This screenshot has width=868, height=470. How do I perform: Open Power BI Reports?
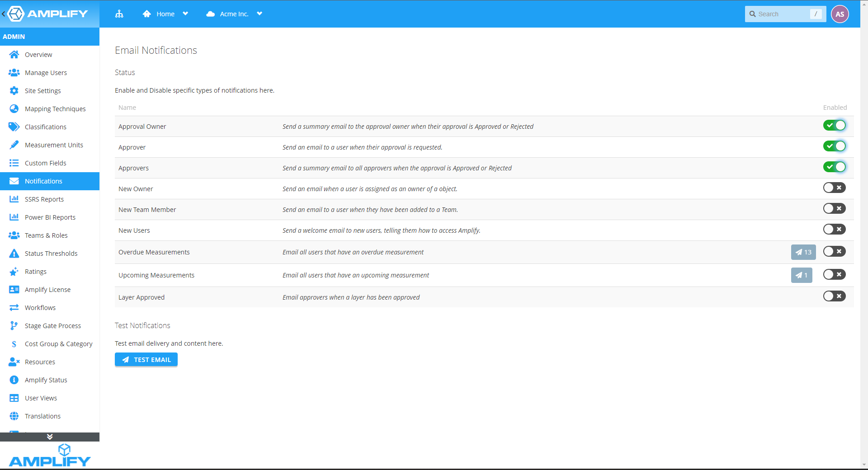pos(50,217)
